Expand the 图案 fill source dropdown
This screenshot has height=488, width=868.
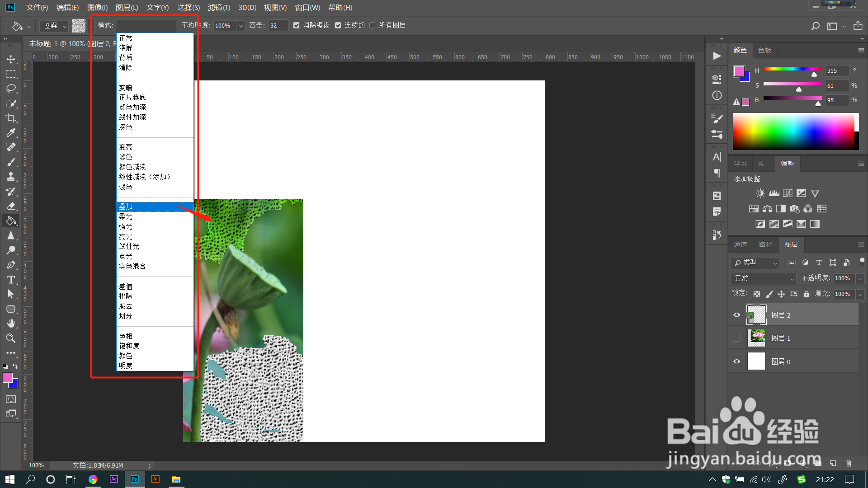(54, 26)
